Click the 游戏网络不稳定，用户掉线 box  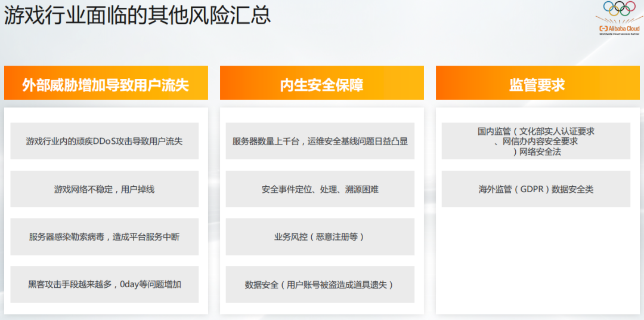click(x=104, y=189)
